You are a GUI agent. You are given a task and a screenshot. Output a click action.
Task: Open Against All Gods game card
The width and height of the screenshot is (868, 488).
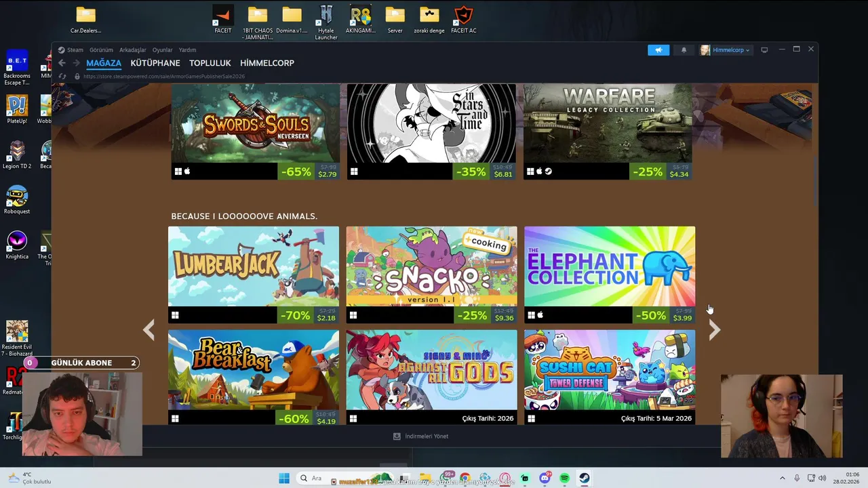(x=431, y=378)
